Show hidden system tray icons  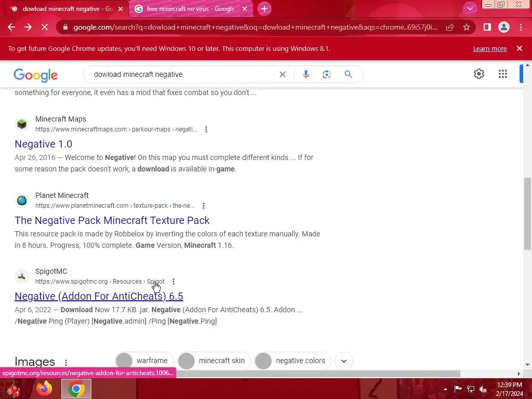(x=445, y=389)
